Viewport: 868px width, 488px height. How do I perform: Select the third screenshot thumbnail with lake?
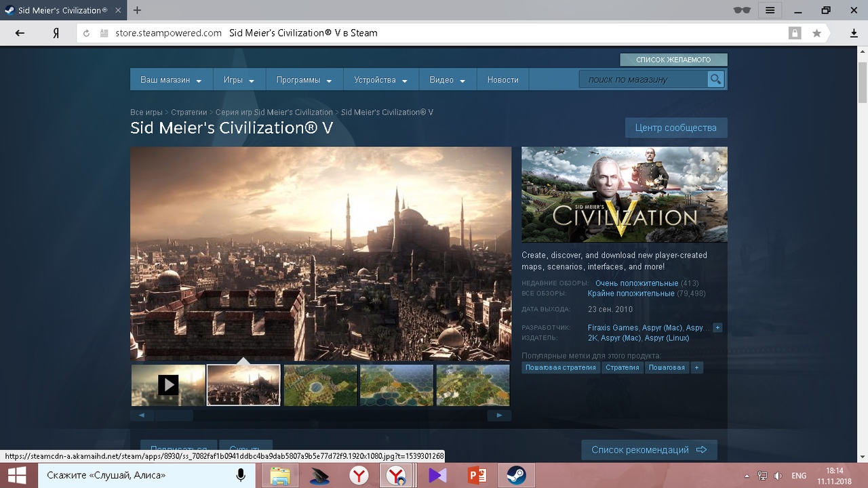pyautogui.click(x=320, y=385)
